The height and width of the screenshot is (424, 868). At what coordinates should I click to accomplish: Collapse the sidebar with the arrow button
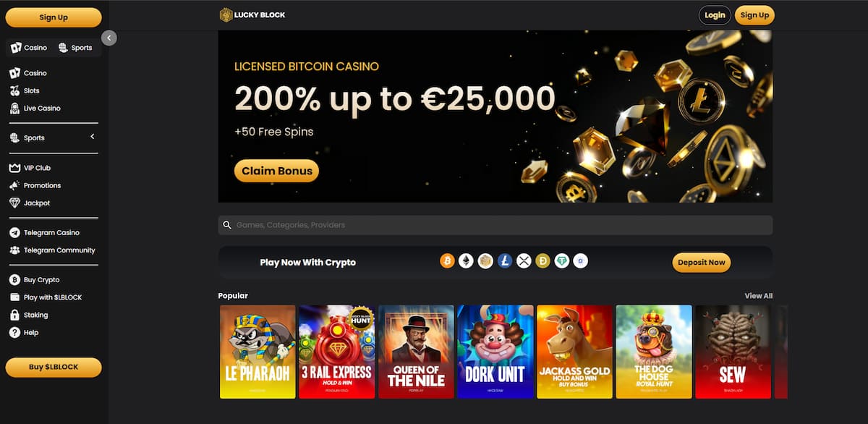109,38
